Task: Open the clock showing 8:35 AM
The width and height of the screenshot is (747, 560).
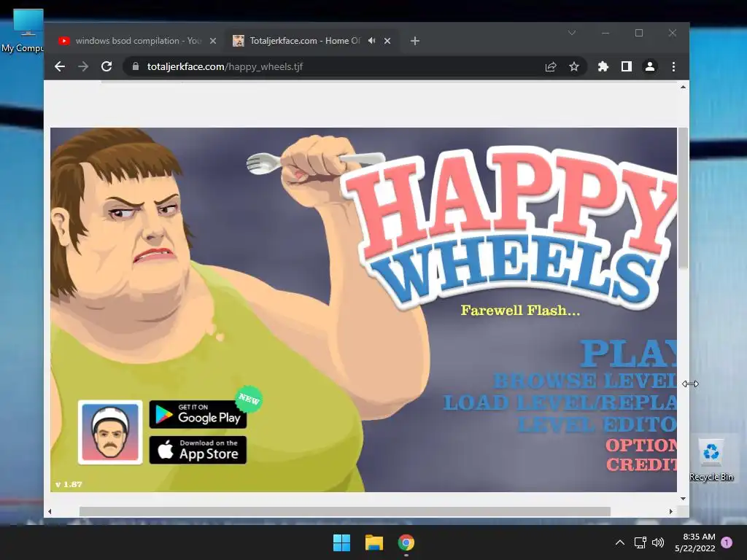Action: pos(695,542)
